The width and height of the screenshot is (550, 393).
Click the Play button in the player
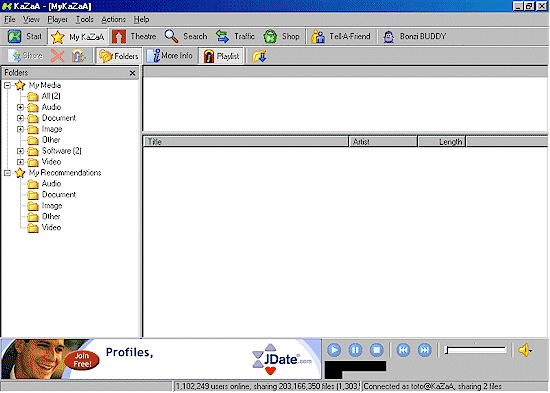coord(334,350)
